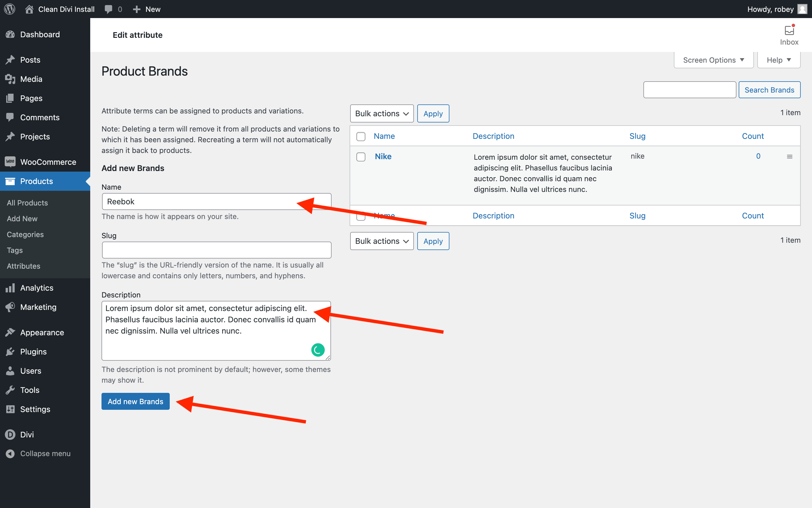812x508 pixels.
Task: Open Attributes under Products
Action: (23, 266)
